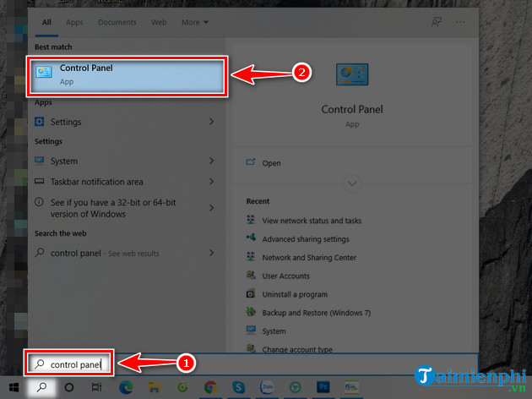Image resolution: width=532 pixels, height=399 pixels.
Task: Click the Control Panel icon in the best match
Action: (44, 72)
